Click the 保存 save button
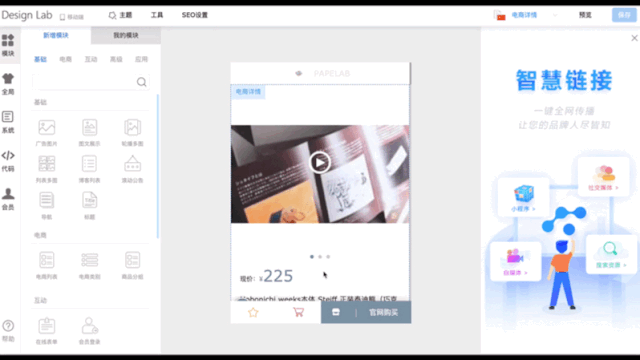Image resolution: width=640 pixels, height=360 pixels. pos(624,15)
